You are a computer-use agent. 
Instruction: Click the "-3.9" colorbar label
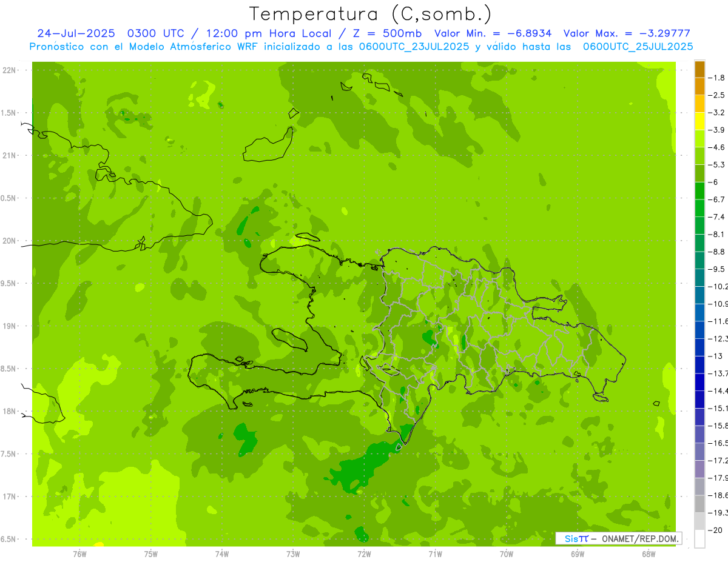(x=716, y=130)
